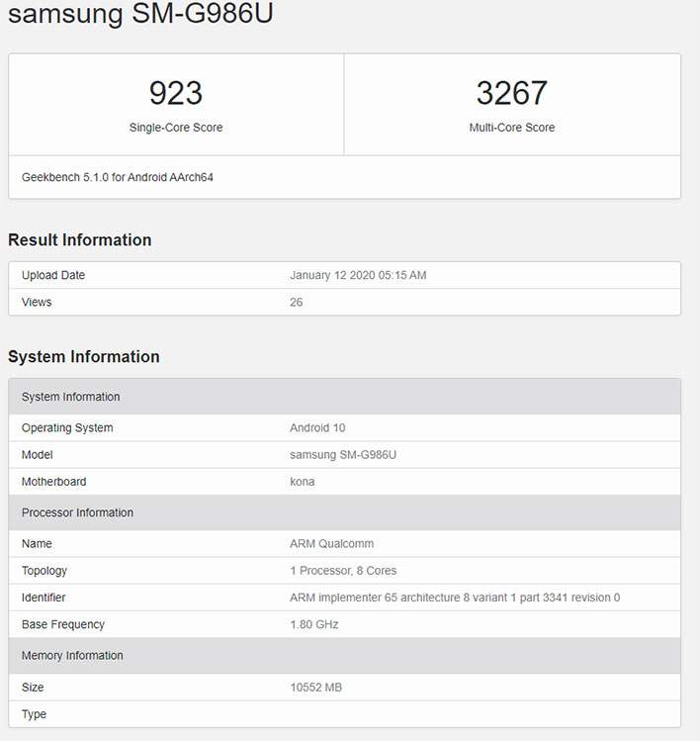Click the Views count value 26
This screenshot has width=700, height=741.
pos(297,302)
